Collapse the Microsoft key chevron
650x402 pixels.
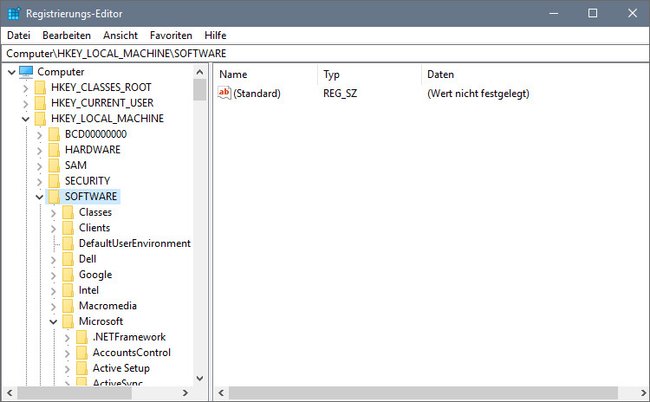pos(53,322)
